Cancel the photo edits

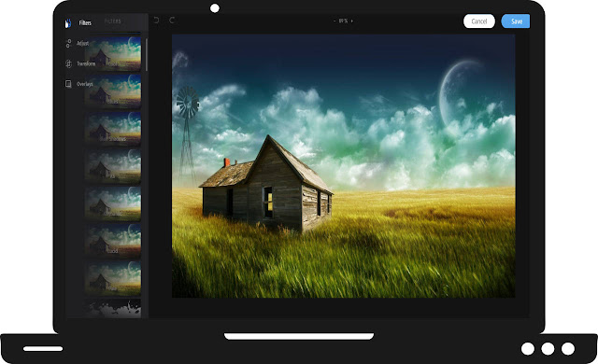(479, 21)
